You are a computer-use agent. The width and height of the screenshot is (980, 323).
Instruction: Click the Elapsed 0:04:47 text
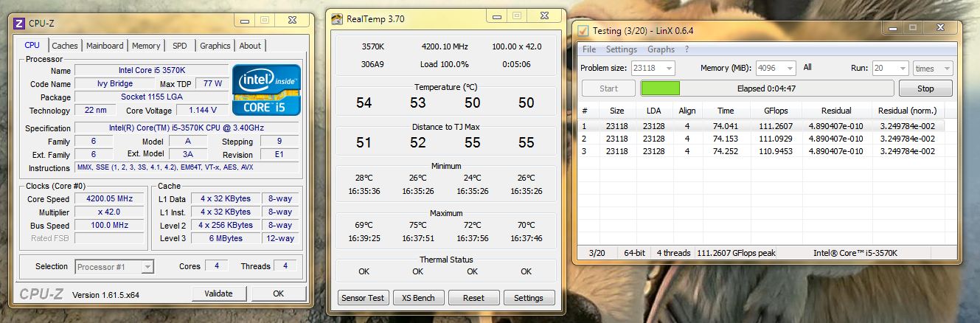click(766, 88)
